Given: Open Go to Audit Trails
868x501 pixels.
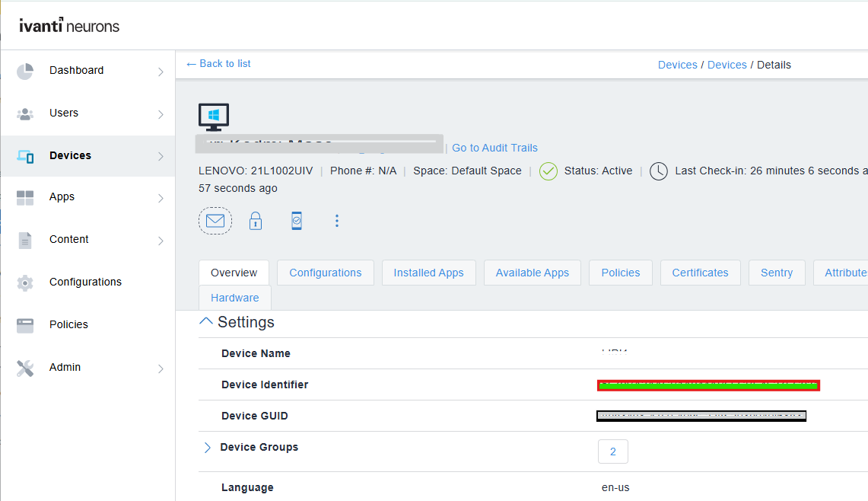Looking at the screenshot, I should [x=494, y=148].
